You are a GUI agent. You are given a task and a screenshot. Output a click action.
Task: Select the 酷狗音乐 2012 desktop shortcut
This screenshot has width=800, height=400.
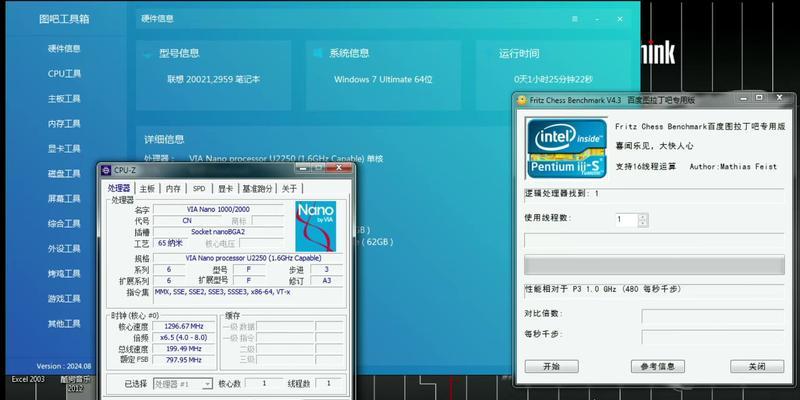pos(74,384)
